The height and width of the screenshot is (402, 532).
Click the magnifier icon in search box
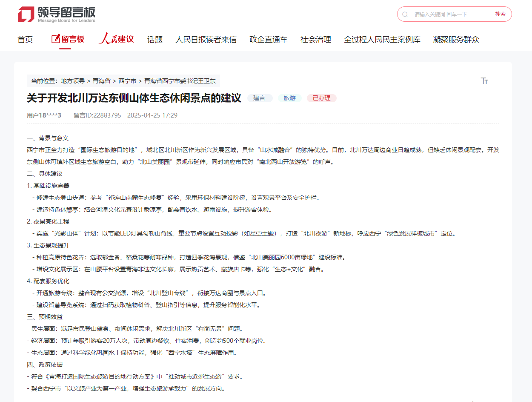(x=405, y=14)
